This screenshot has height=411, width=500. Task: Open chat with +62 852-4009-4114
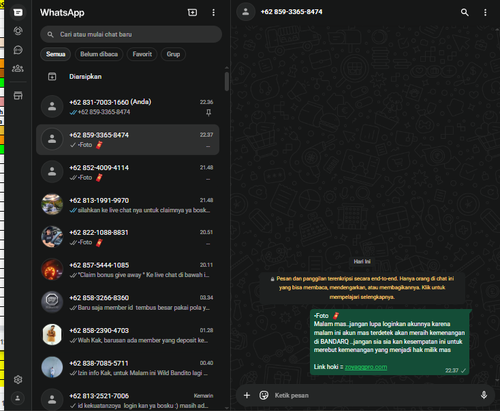click(x=128, y=172)
